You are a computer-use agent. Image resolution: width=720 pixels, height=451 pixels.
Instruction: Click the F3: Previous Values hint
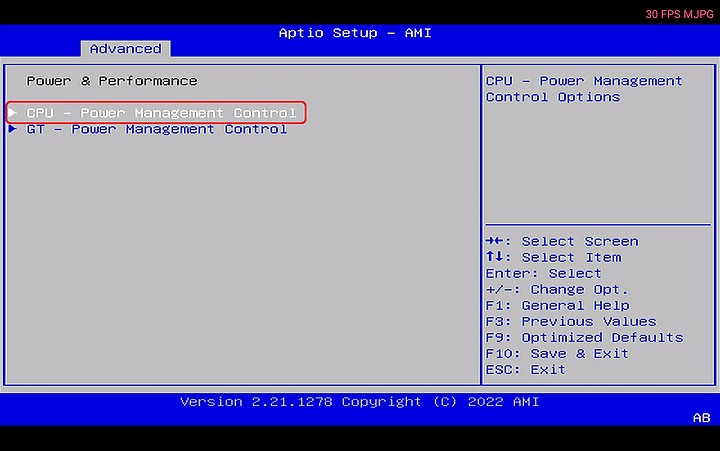pos(571,321)
